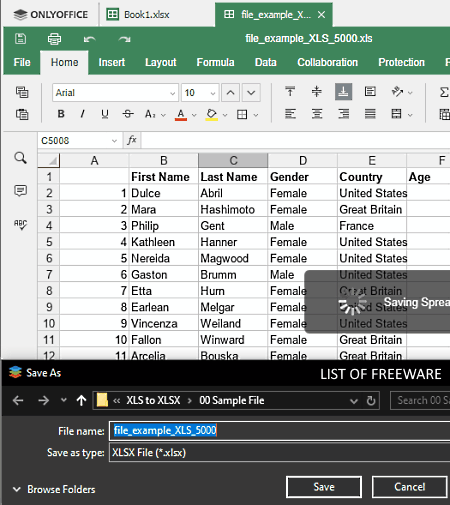This screenshot has width=450, height=505.
Task: Toggle Italic formatting
Action: 82,114
